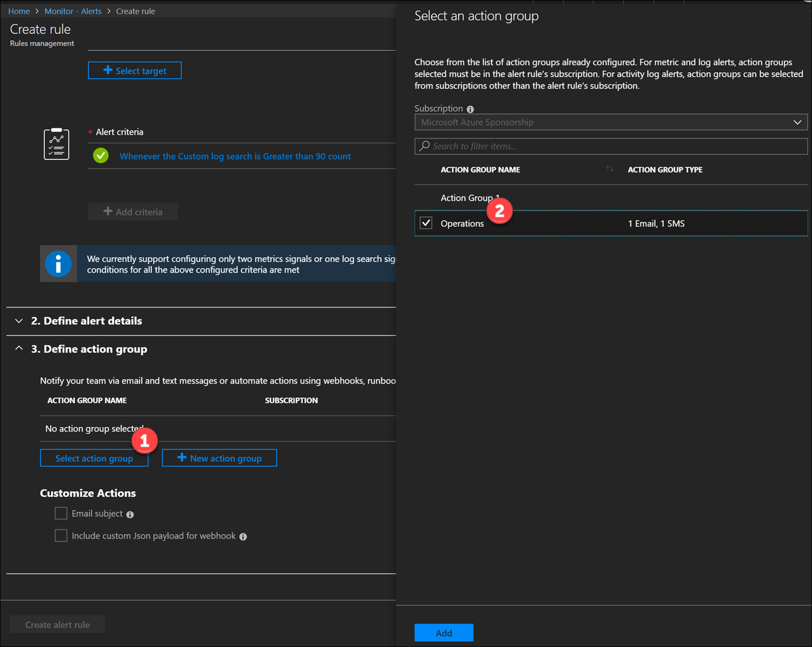The image size is (812, 647).
Task: Click the green checkmark status icon
Action: [101, 156]
